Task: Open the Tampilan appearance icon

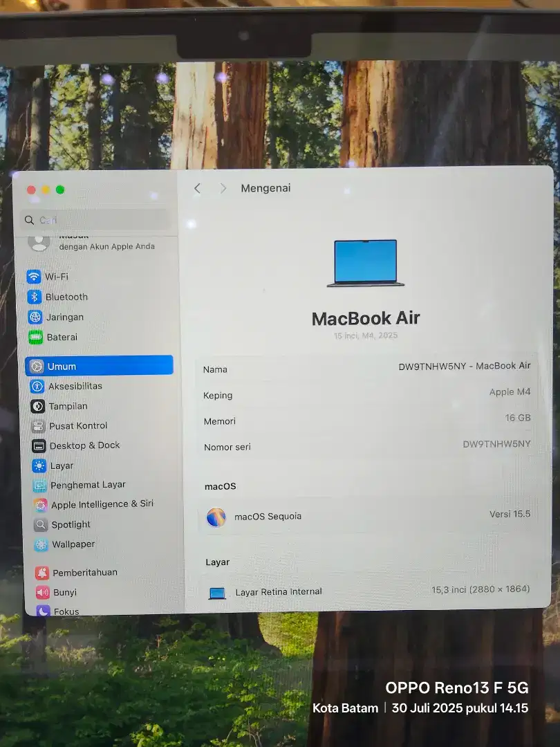Action: click(37, 407)
